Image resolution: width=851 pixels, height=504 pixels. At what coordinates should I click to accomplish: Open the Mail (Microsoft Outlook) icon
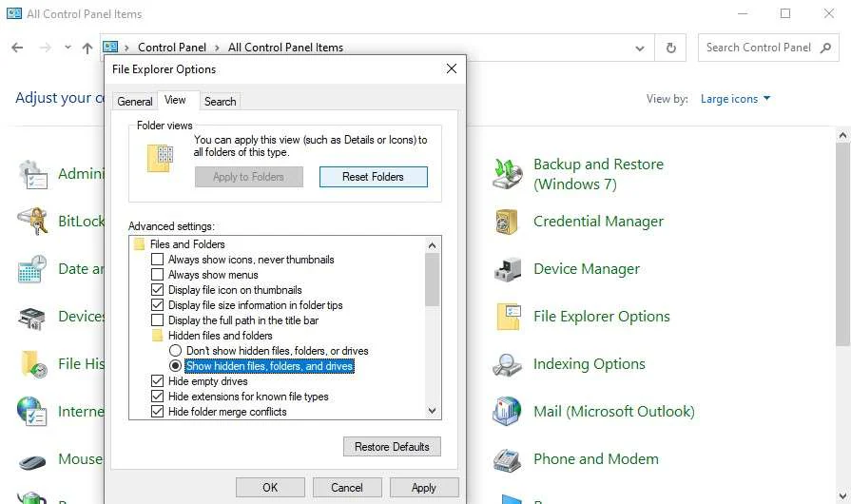508,412
